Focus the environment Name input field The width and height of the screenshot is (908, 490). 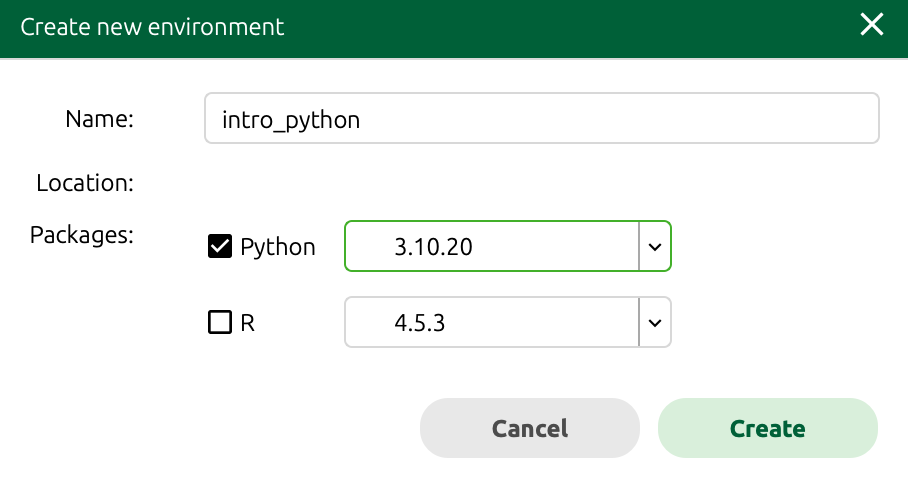coord(540,119)
